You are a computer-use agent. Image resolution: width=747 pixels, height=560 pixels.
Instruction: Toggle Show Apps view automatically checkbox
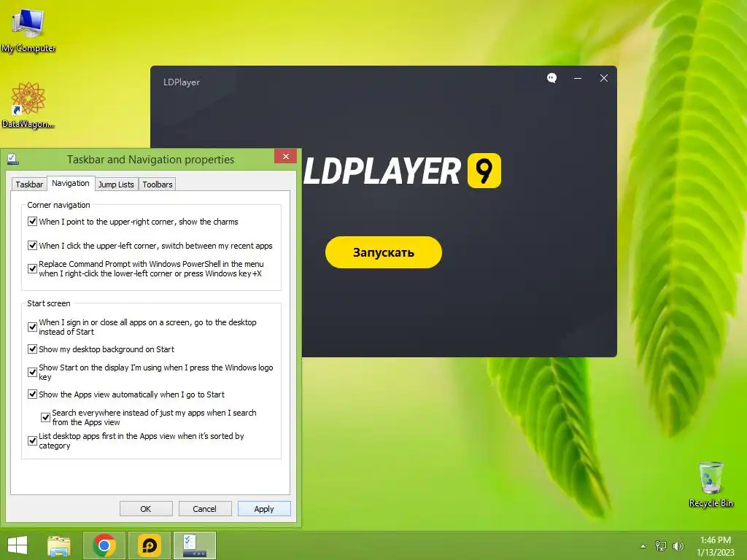(32, 394)
